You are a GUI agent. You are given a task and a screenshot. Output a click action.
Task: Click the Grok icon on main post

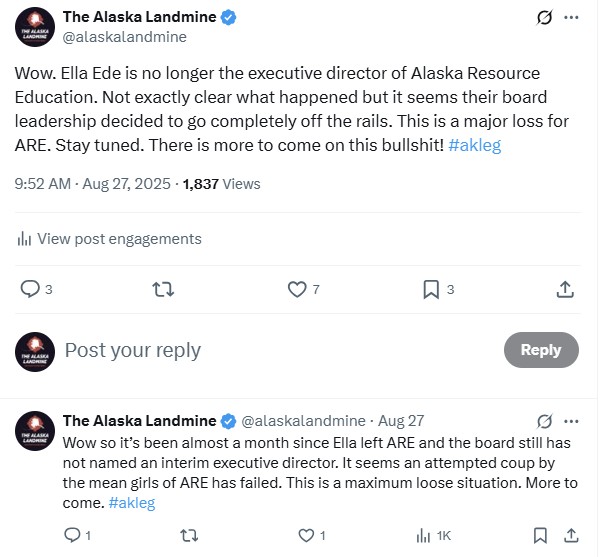[545, 17]
